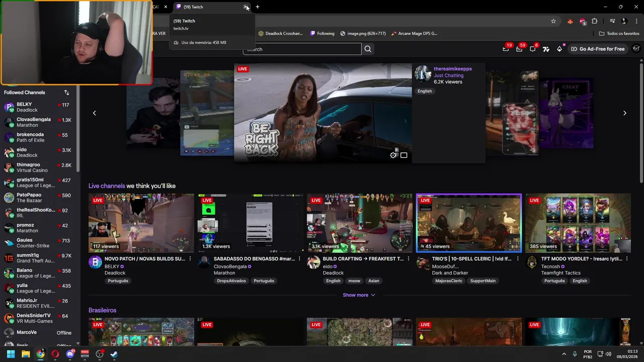Click the 7TV extension icon in Twitch header
Screen dimensions: 644x362
[x=546, y=49]
